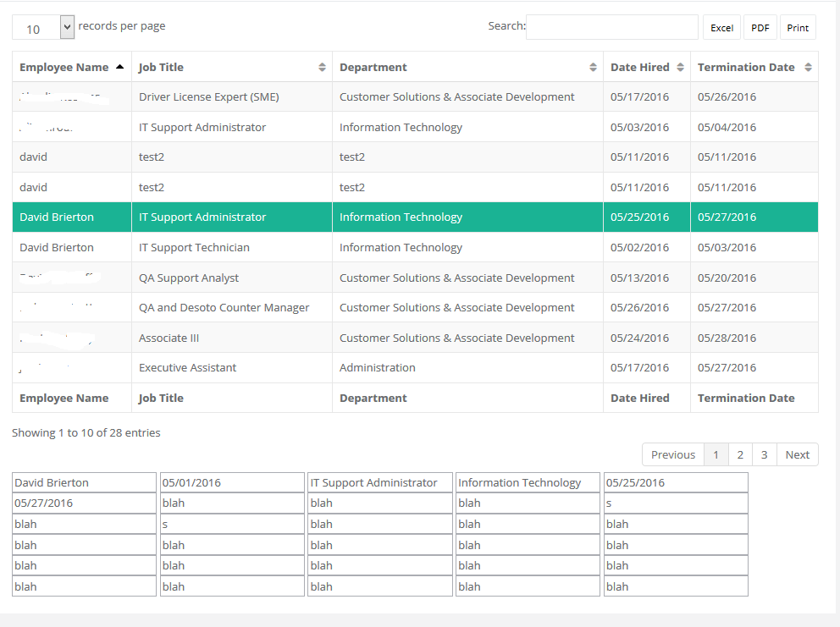
Task: Click the Print button
Action: [x=798, y=28]
